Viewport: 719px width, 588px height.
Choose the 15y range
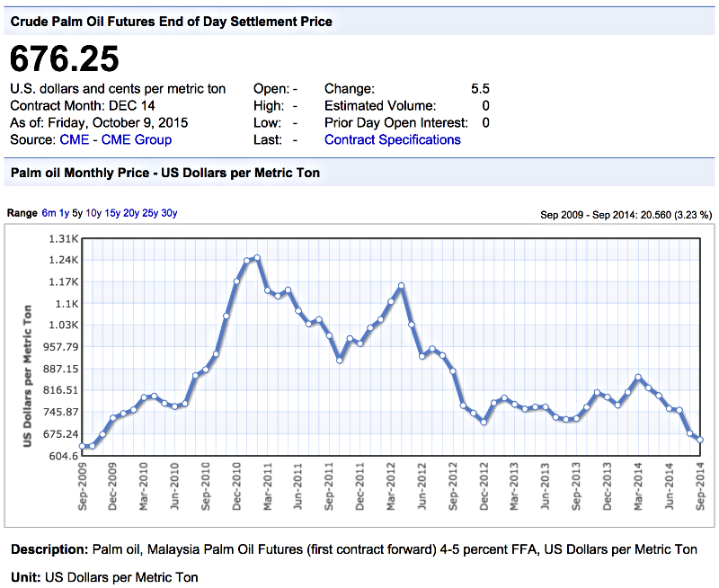click(112, 213)
